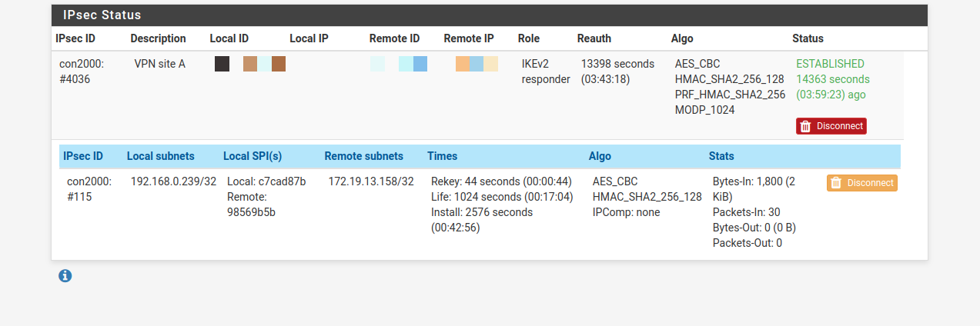Click the IKEv2 responder role text
The height and width of the screenshot is (326, 980).
click(x=546, y=72)
